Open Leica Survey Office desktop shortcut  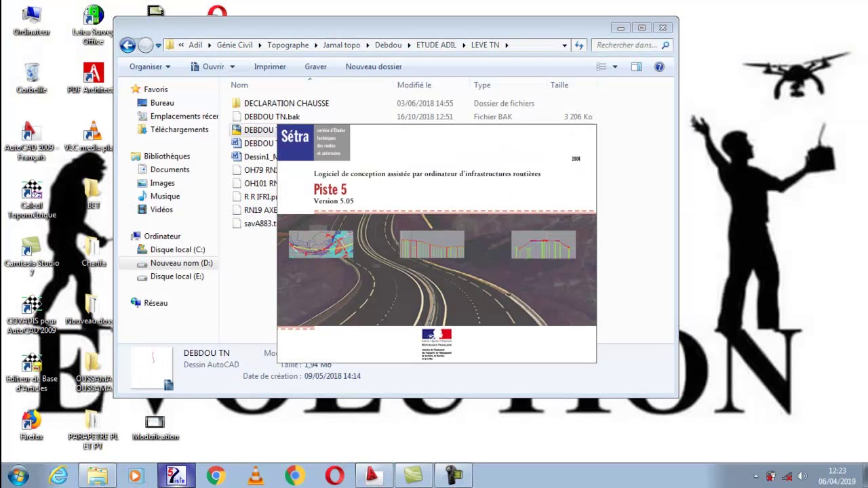tap(93, 25)
